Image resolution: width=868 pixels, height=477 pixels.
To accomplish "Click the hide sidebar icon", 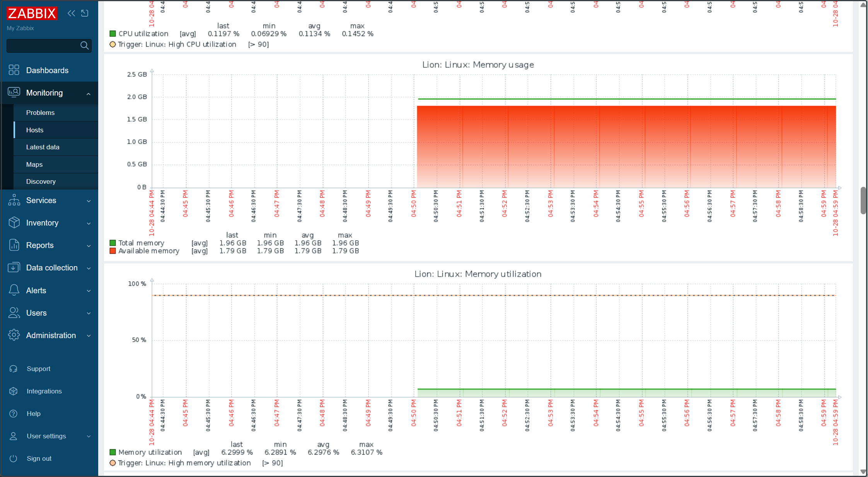I will (85, 14).
